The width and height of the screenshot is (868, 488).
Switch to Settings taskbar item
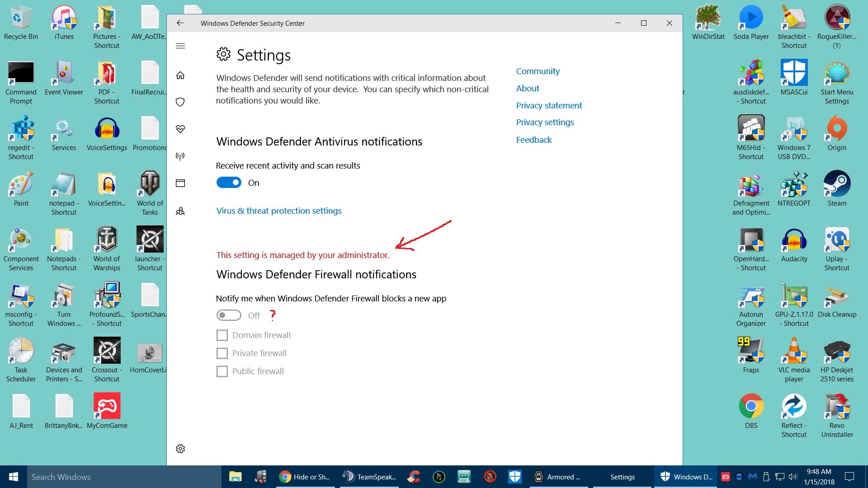point(622,477)
